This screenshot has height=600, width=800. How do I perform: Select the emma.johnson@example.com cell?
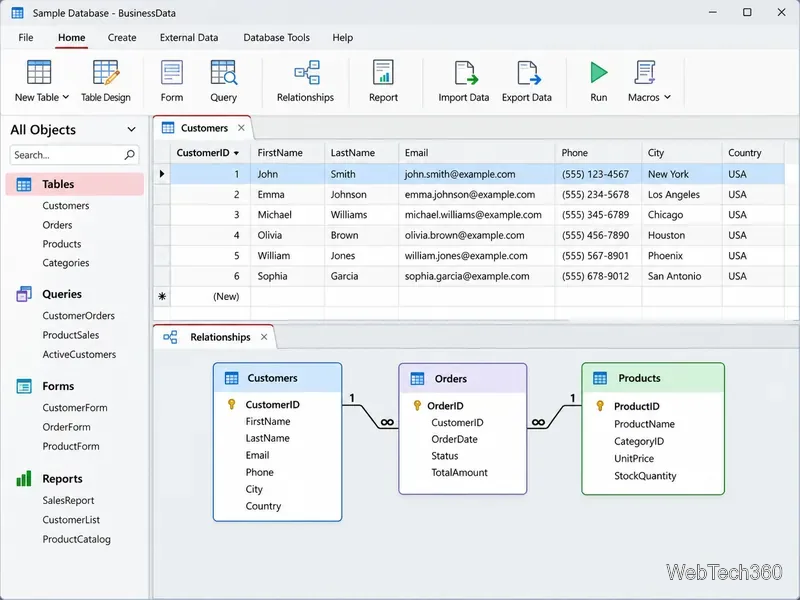477,194
